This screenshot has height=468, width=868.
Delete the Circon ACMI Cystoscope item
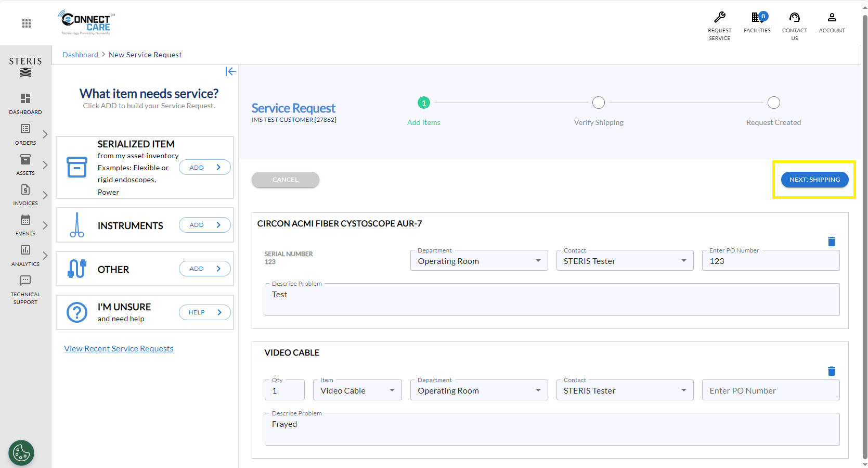point(831,242)
